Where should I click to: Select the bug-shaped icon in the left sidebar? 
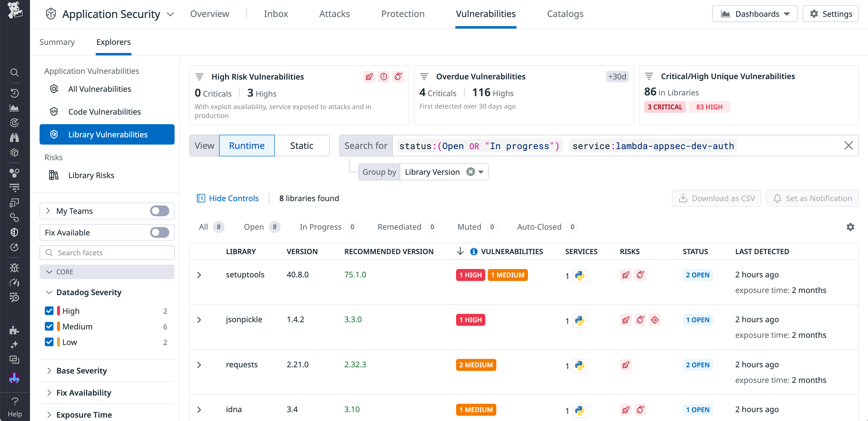pos(14,268)
